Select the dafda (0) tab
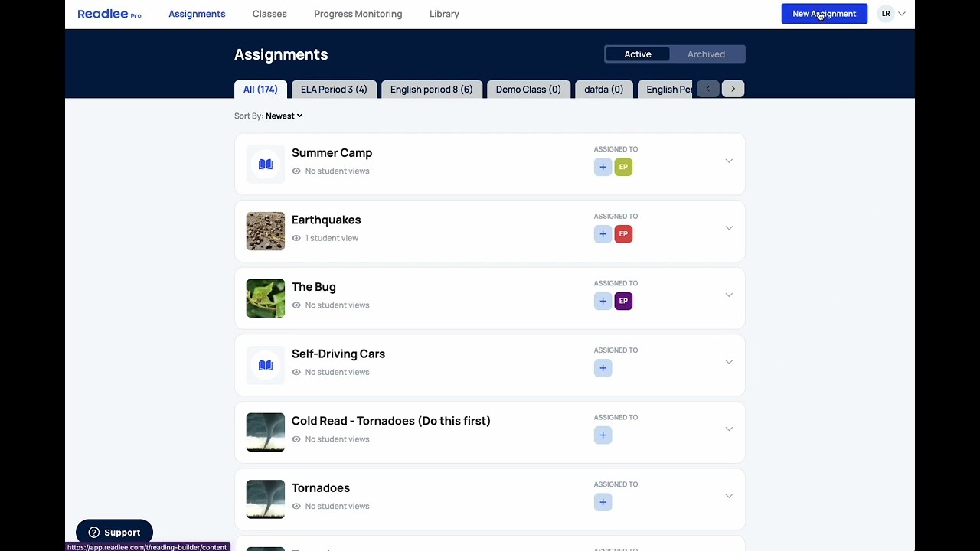Image resolution: width=980 pixels, height=551 pixels. click(603, 90)
